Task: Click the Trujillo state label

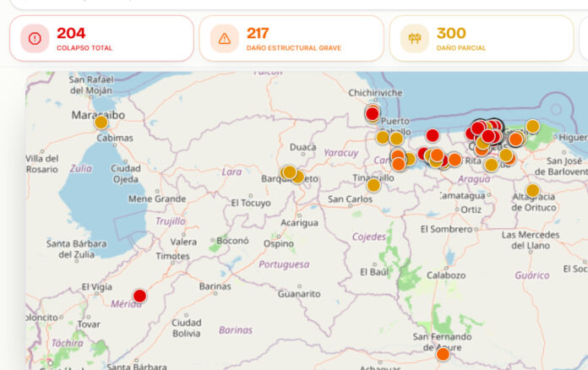Action: [x=171, y=221]
